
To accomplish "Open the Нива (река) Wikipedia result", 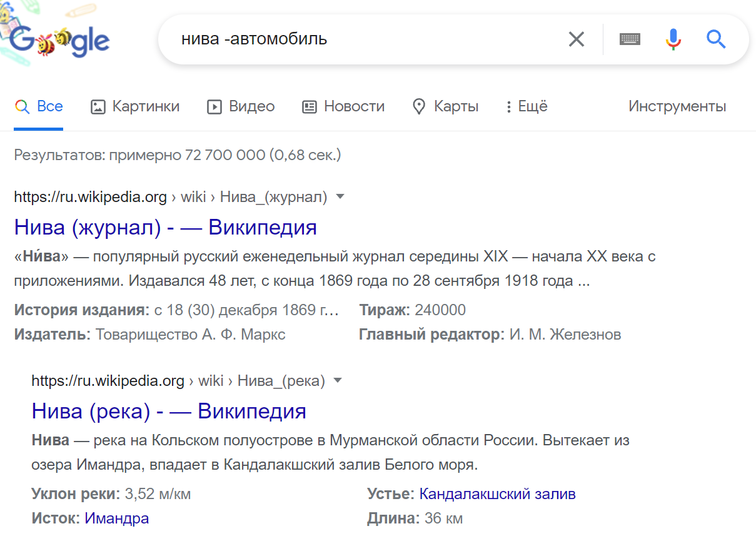I will coord(169,411).
